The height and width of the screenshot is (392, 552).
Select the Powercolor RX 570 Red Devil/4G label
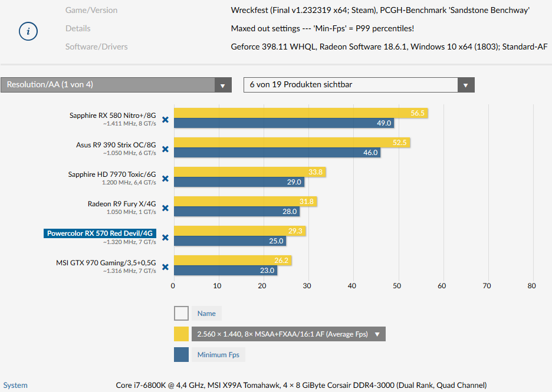[100, 233]
